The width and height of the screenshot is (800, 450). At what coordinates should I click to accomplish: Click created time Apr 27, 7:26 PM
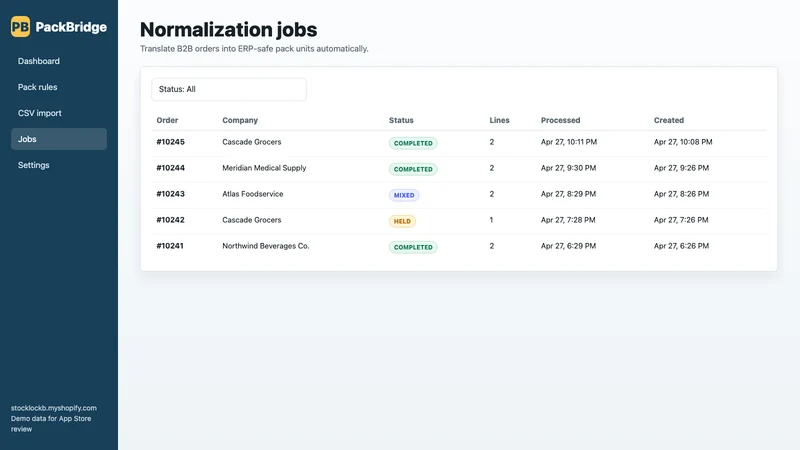click(x=681, y=220)
